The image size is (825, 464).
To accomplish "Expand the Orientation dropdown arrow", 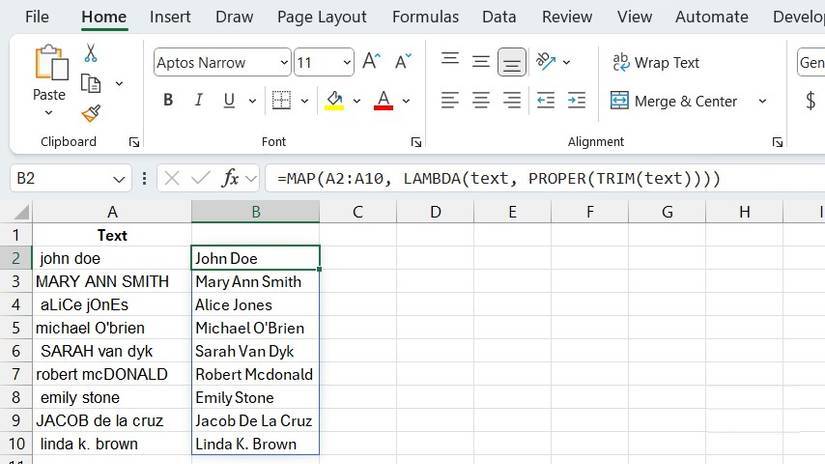I will tap(567, 63).
